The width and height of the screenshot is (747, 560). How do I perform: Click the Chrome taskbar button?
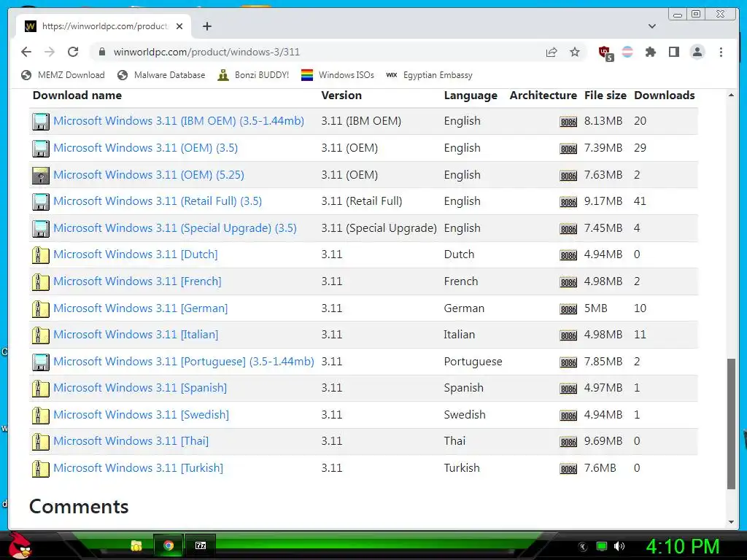coord(169,545)
